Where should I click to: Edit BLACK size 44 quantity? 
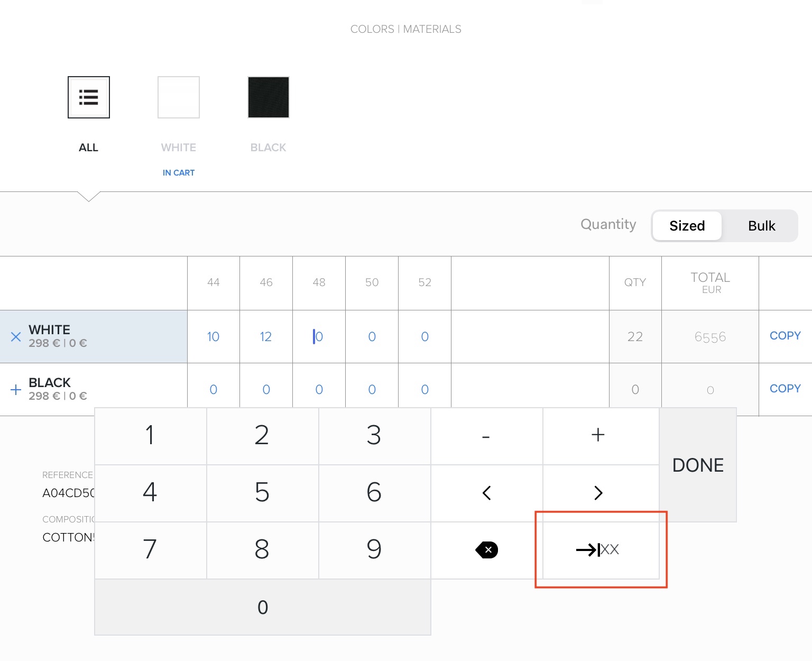[214, 390]
